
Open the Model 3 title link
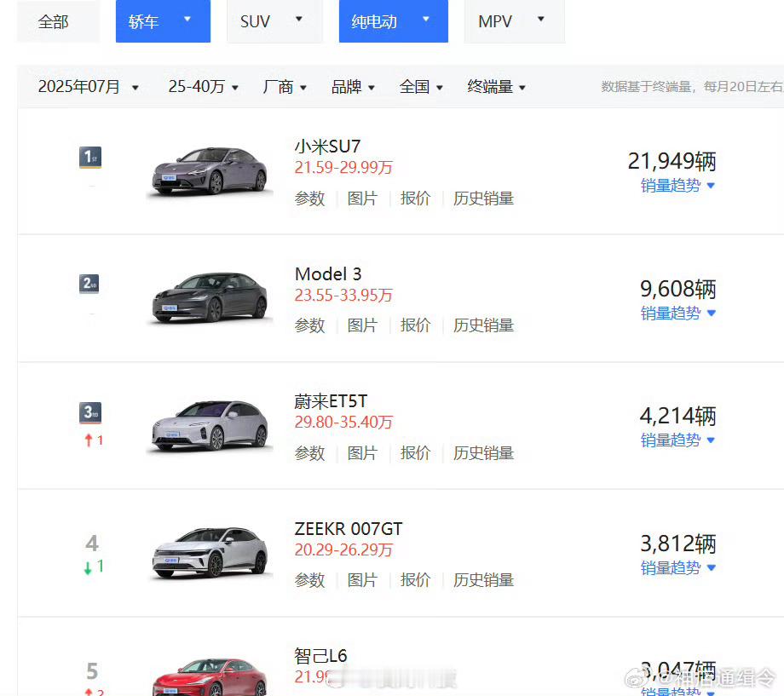[x=328, y=274]
